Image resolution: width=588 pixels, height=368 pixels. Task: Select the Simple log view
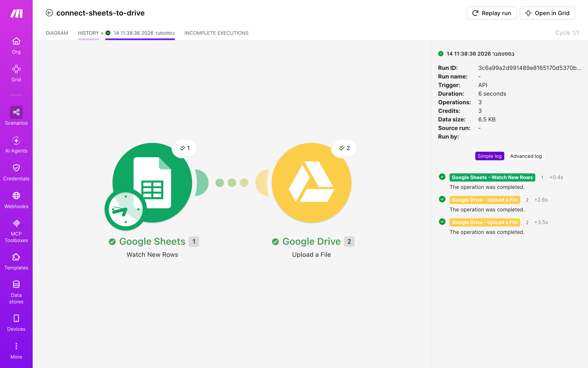point(490,156)
